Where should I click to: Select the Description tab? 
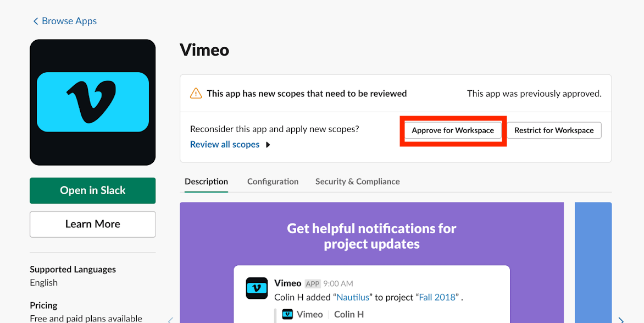tap(206, 182)
